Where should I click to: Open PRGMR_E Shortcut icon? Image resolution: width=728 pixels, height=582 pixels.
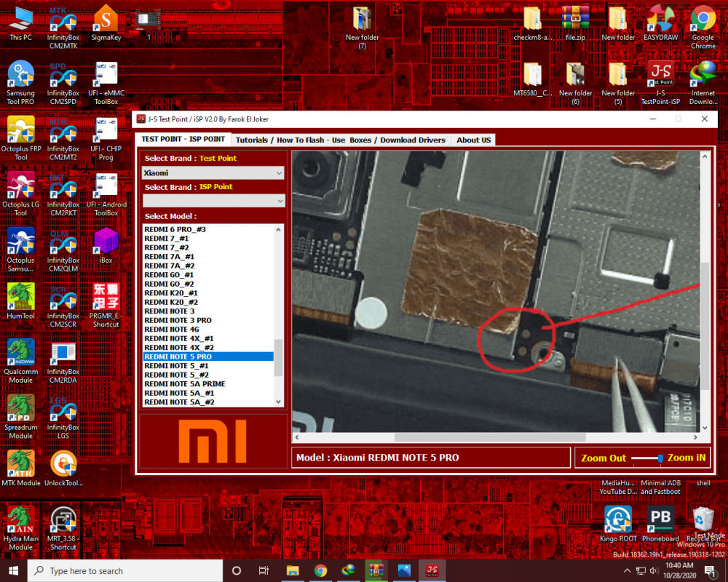point(106,306)
